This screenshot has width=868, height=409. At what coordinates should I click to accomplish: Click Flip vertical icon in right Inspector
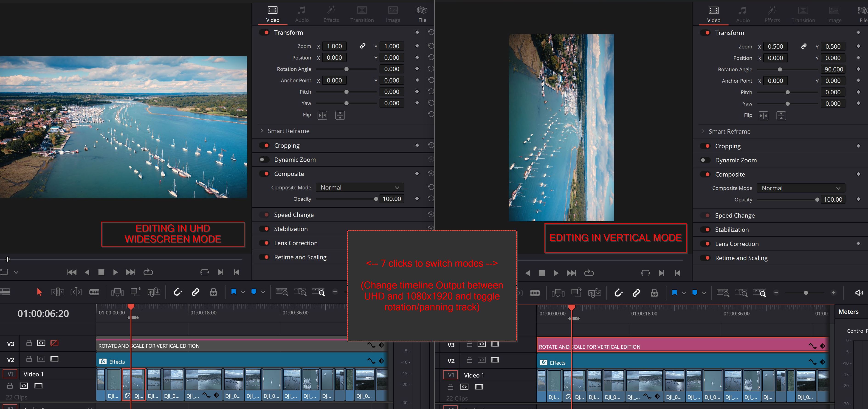781,116
